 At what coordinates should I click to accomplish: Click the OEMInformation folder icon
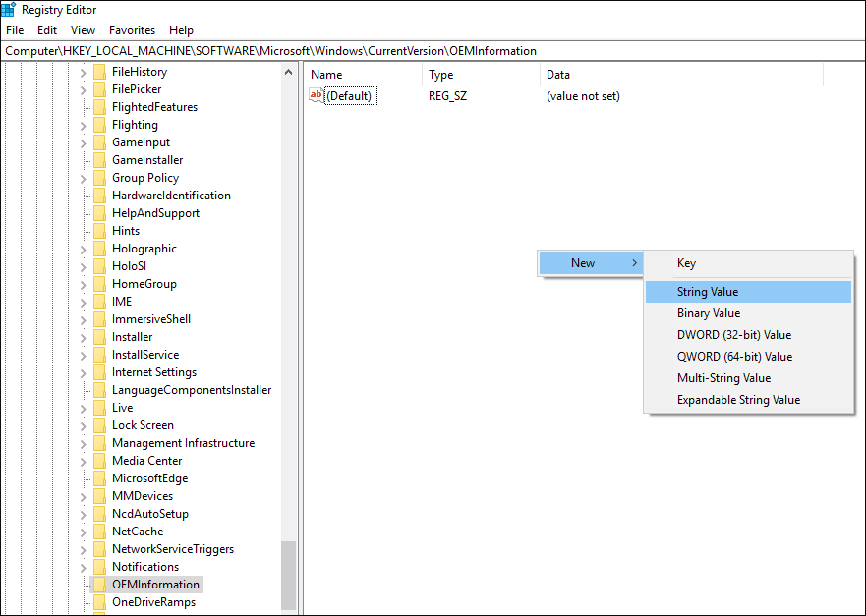click(100, 584)
